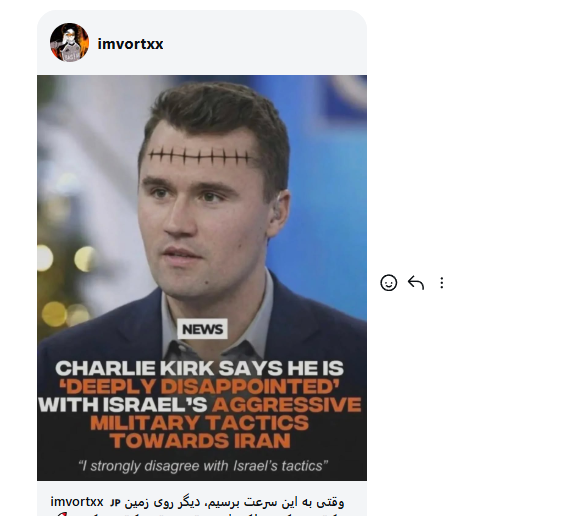Open more options via the three-dot icon
This screenshot has height=516, width=570.
[x=442, y=283]
